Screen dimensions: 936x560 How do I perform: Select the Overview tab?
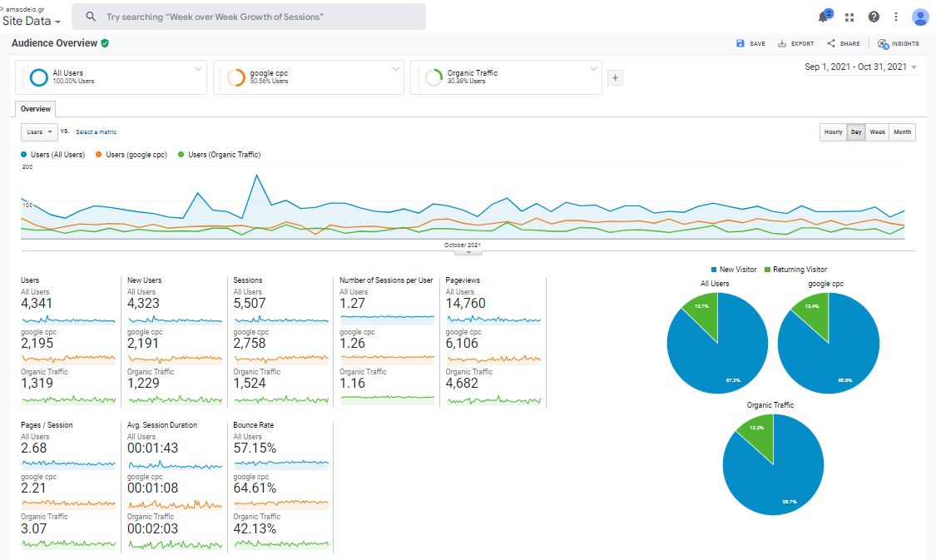(x=36, y=109)
